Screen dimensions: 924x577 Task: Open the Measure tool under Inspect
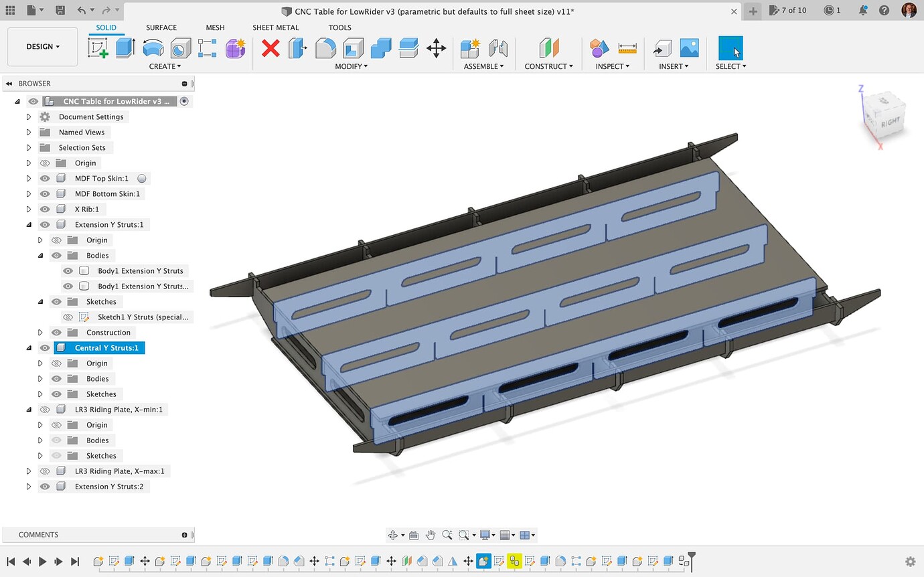[x=627, y=48]
